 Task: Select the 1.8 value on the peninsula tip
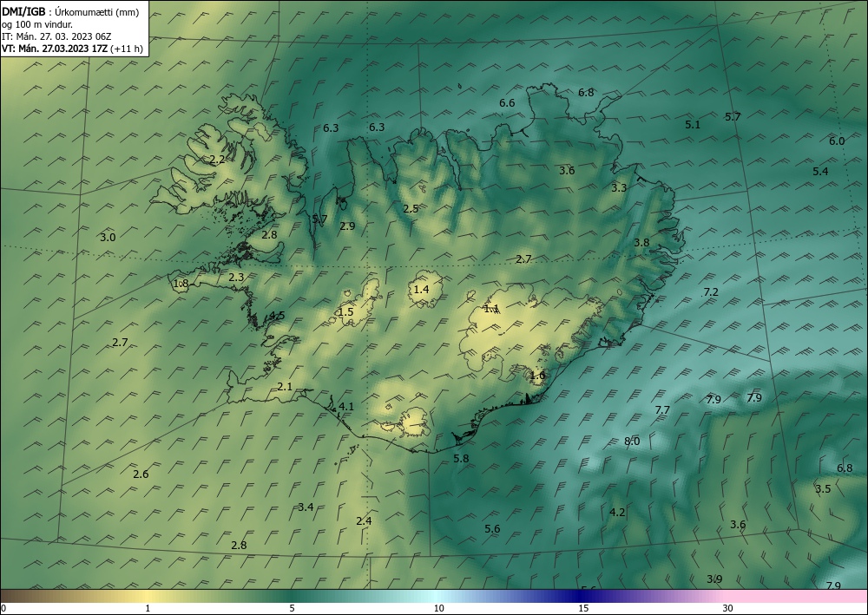pyautogui.click(x=181, y=284)
